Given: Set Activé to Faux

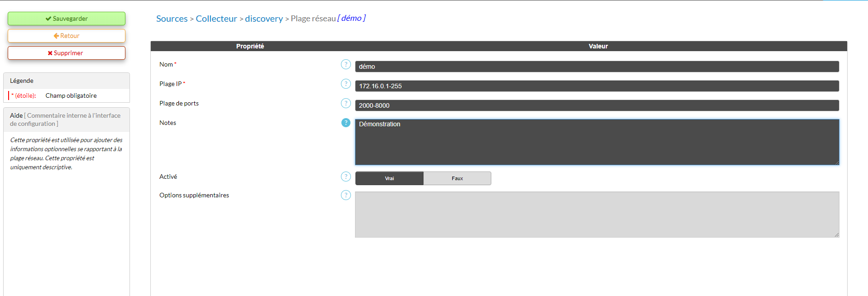Looking at the screenshot, I should (457, 178).
